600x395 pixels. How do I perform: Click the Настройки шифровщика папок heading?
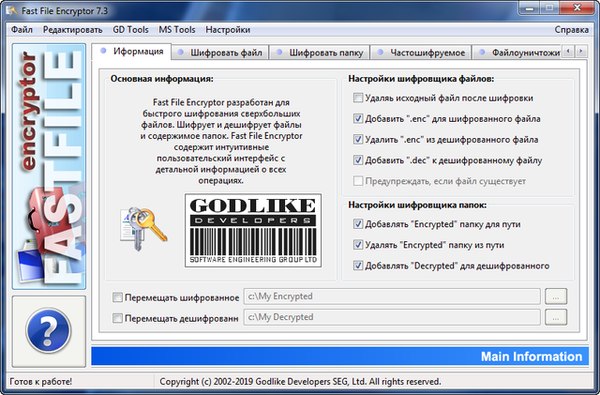pos(417,205)
